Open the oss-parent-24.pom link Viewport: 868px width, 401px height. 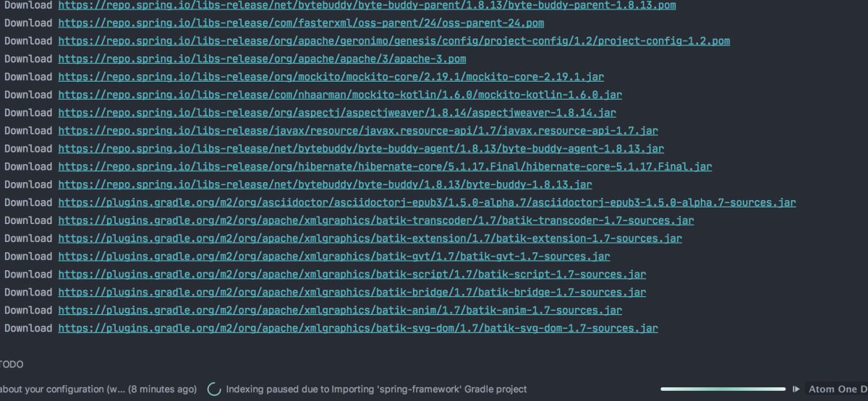[x=301, y=23]
